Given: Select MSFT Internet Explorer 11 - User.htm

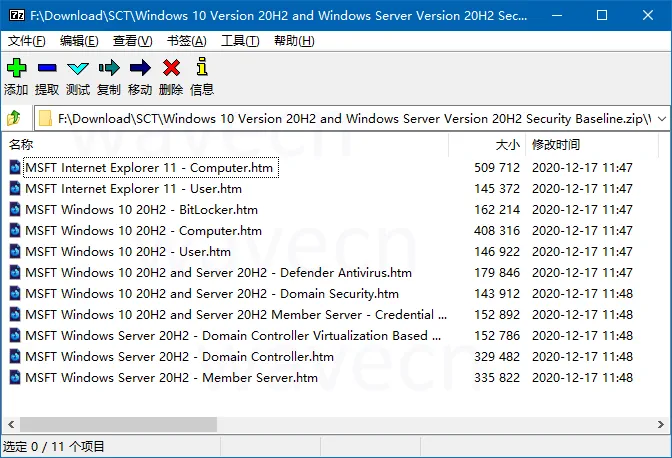Looking at the screenshot, I should pyautogui.click(x=133, y=188).
